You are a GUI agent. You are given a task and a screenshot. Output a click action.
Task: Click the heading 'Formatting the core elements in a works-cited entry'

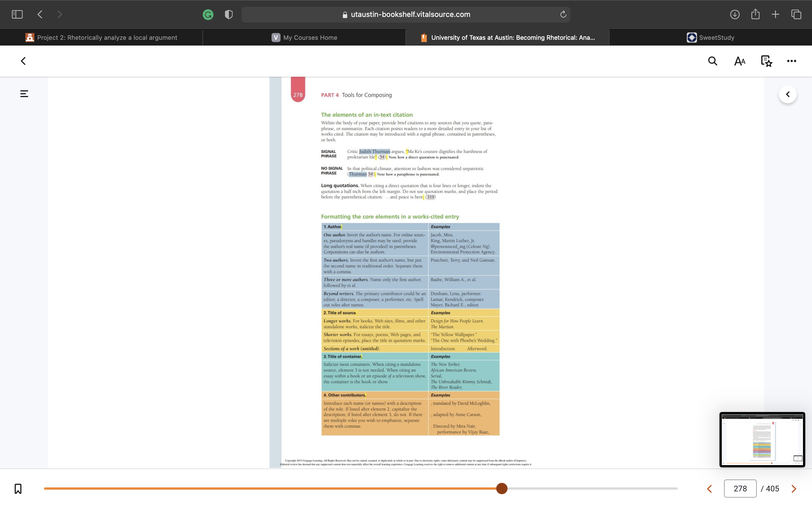coord(390,217)
